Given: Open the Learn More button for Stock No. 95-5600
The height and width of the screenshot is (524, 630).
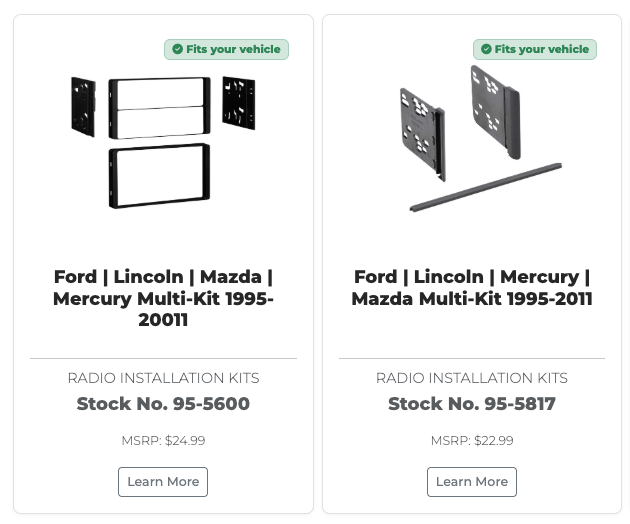Looking at the screenshot, I should tap(163, 481).
